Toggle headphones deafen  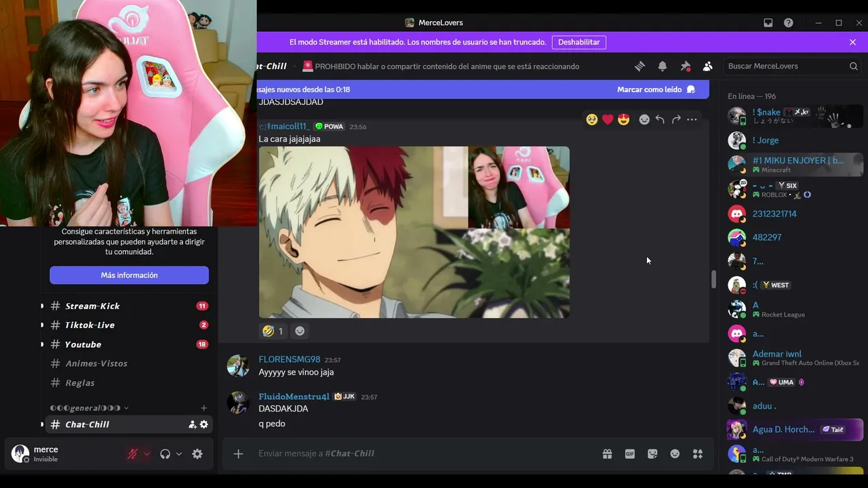(165, 454)
